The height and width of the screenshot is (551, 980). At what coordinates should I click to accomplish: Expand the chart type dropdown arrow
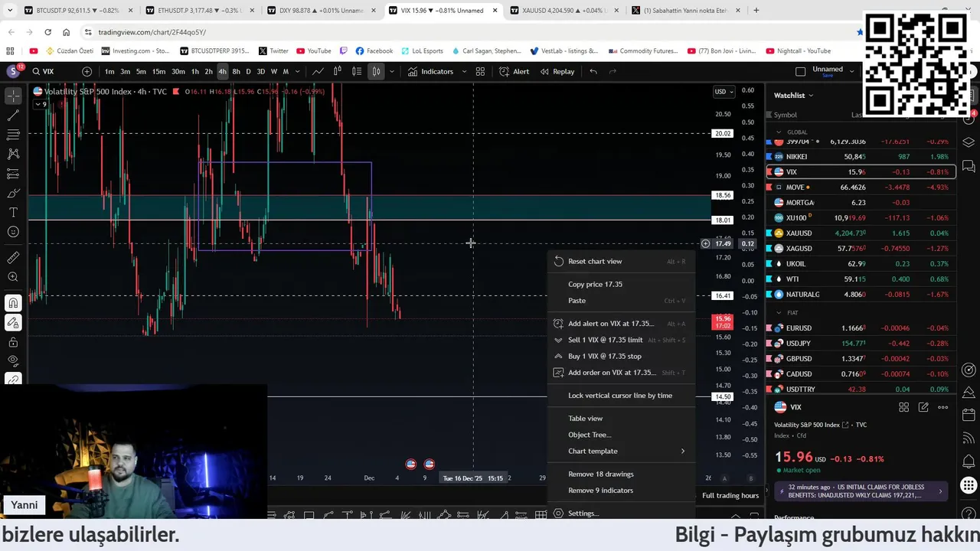(391, 71)
